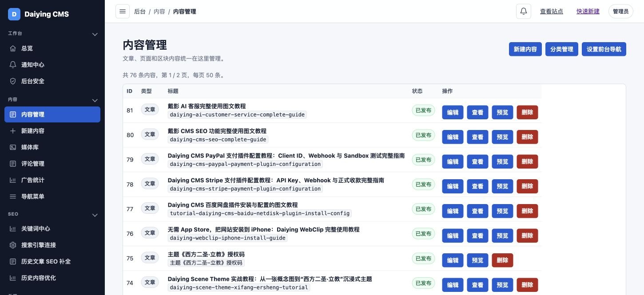Image resolution: width=644 pixels, height=295 pixels.
Task: Click the 通知中心 bell icon in sidebar
Action: point(13,64)
